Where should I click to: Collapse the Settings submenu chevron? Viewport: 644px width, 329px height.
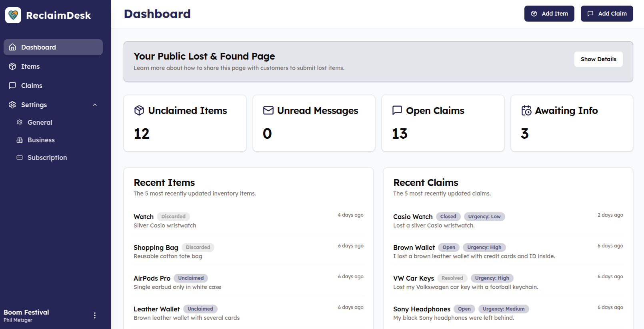click(95, 105)
